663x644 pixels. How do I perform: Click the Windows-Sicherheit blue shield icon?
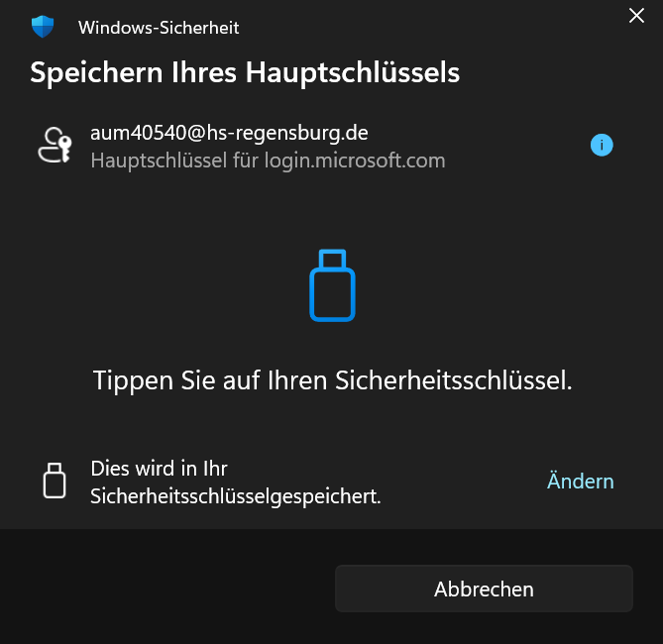pos(43,27)
